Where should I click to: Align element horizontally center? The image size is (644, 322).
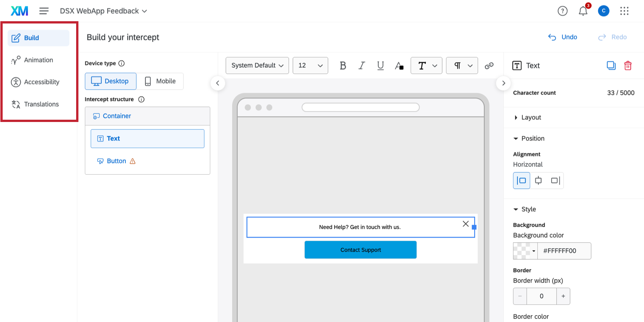[538, 180]
